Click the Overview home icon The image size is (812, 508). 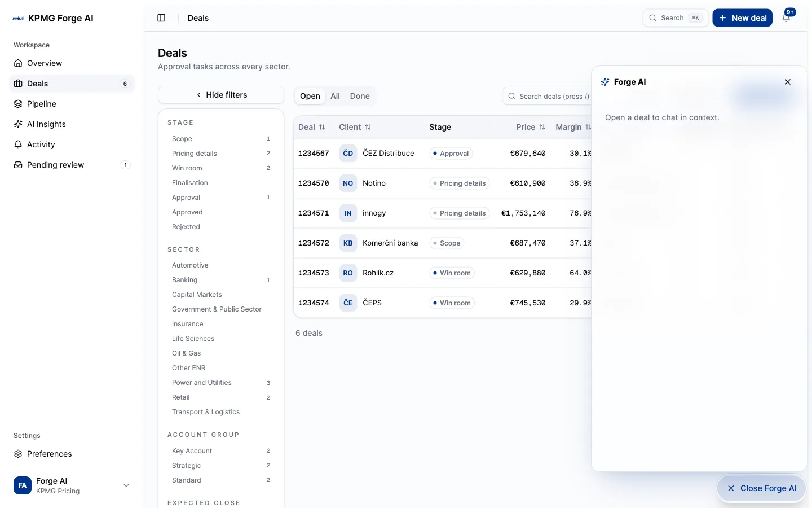(x=18, y=63)
